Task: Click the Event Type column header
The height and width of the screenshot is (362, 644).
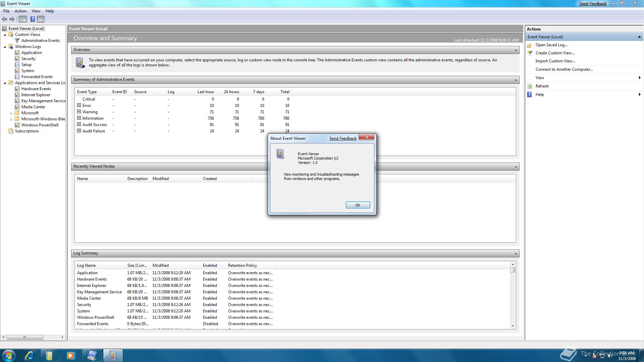Action: (x=92, y=92)
